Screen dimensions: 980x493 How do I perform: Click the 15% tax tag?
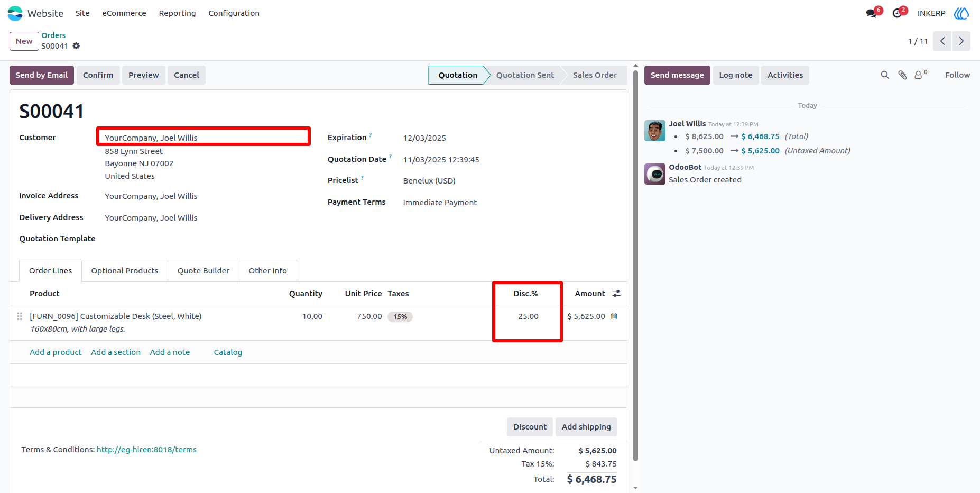point(400,317)
